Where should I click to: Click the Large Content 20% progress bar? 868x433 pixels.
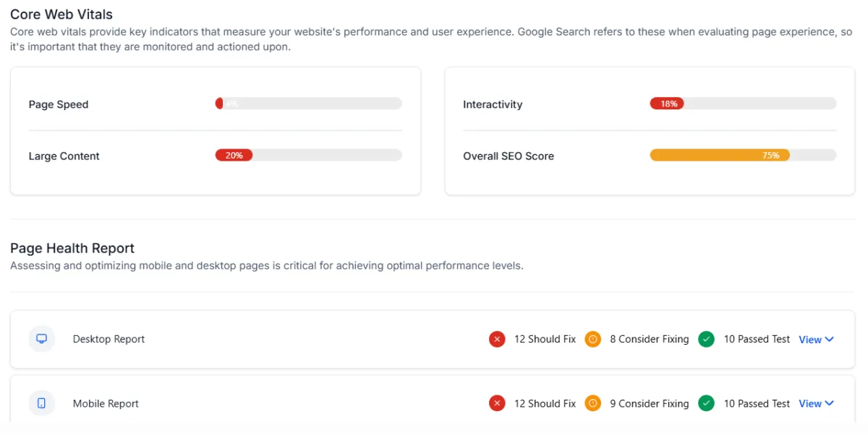(x=308, y=155)
